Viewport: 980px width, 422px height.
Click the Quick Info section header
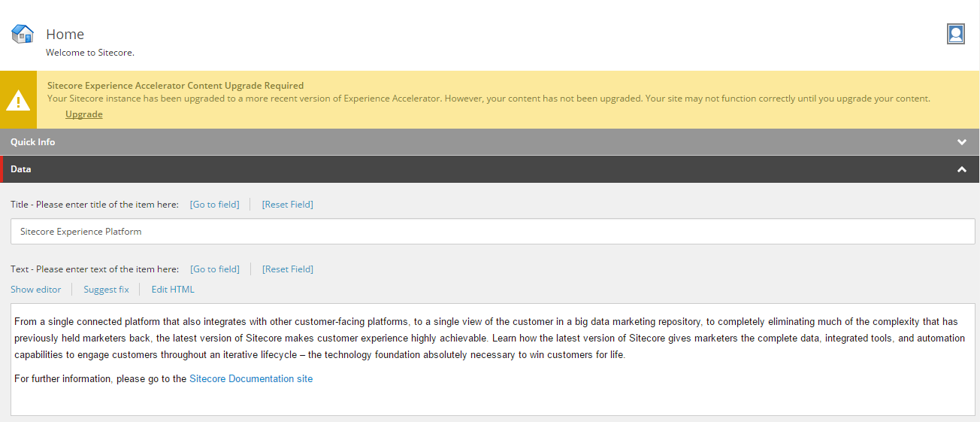click(x=490, y=142)
